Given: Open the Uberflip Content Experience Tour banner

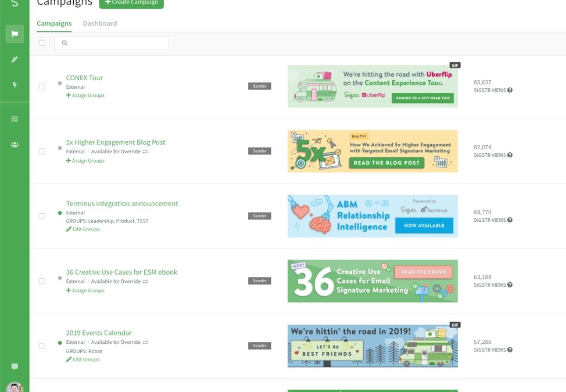Looking at the screenshot, I should tap(372, 86).
